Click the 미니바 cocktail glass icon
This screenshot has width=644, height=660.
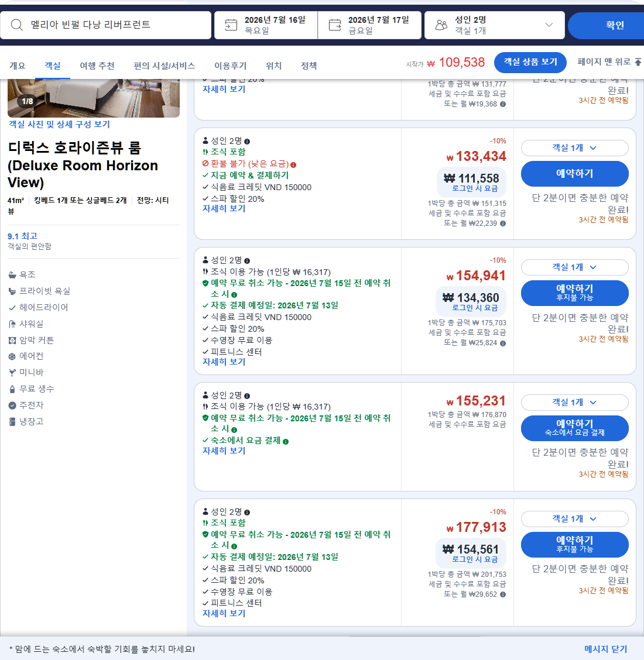pyautogui.click(x=12, y=373)
